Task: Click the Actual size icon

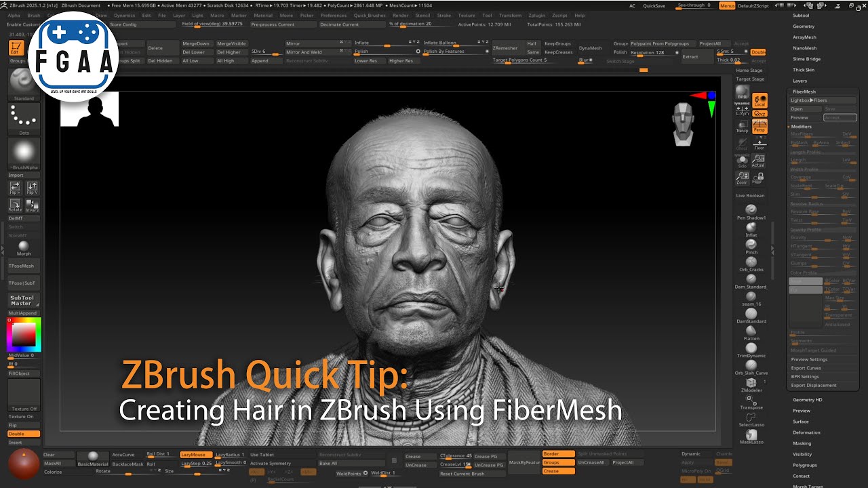Action: pos(759,161)
